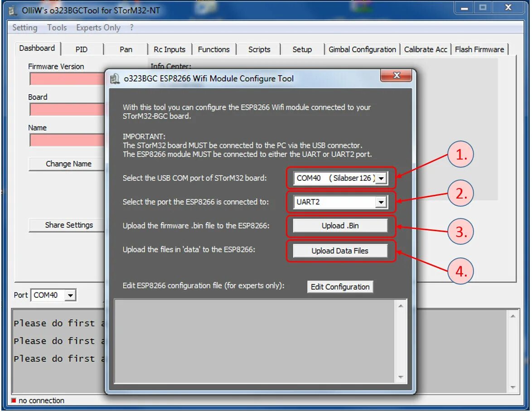Expand the USB COM port dropdown arrow
Viewport: 532px width, 412px height.
(x=382, y=178)
